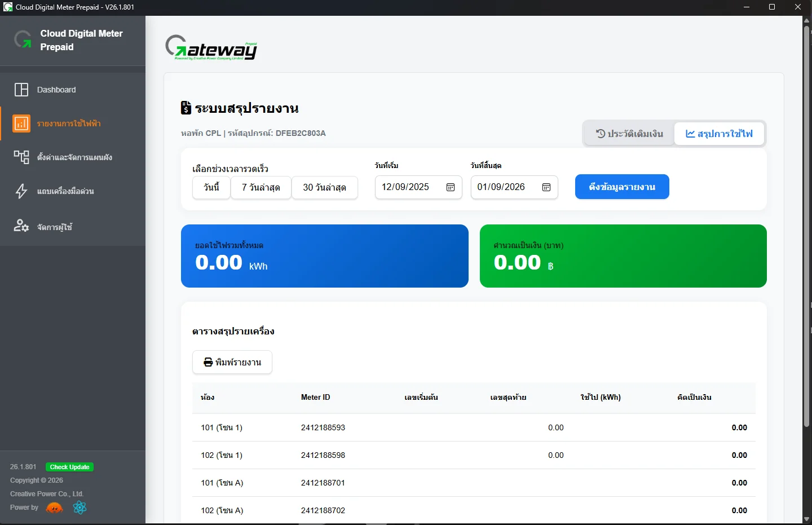The height and width of the screenshot is (525, 812).
Task: Click the Meter ID column header
Action: point(316,397)
